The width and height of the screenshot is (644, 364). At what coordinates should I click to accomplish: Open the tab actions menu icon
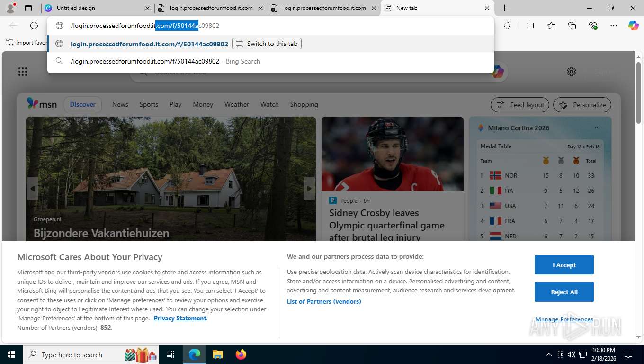28,8
